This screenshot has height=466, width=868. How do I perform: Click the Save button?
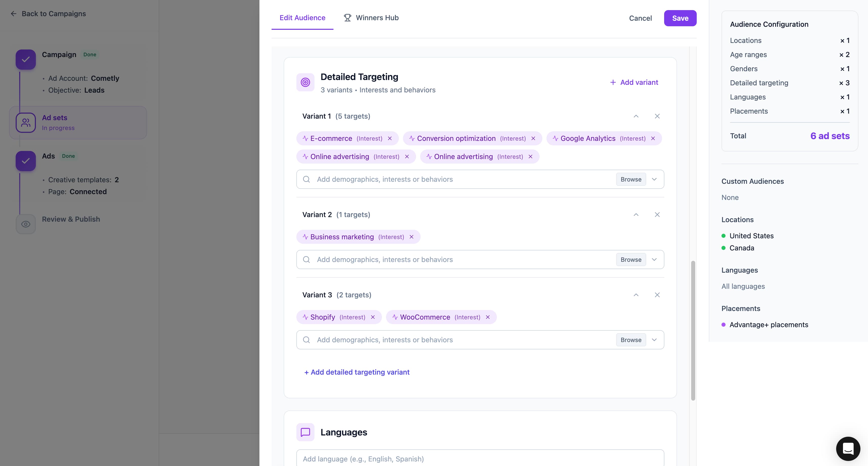[x=680, y=18]
